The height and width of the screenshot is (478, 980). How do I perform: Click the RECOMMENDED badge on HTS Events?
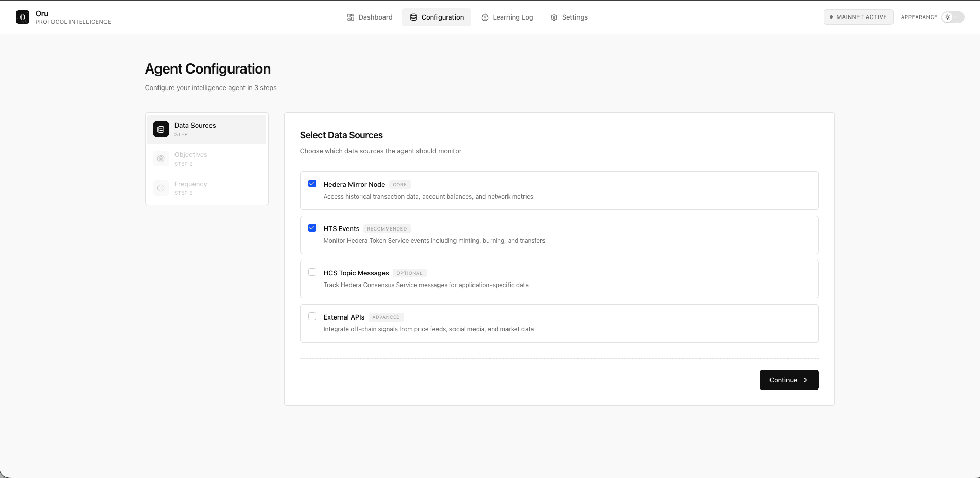click(387, 228)
